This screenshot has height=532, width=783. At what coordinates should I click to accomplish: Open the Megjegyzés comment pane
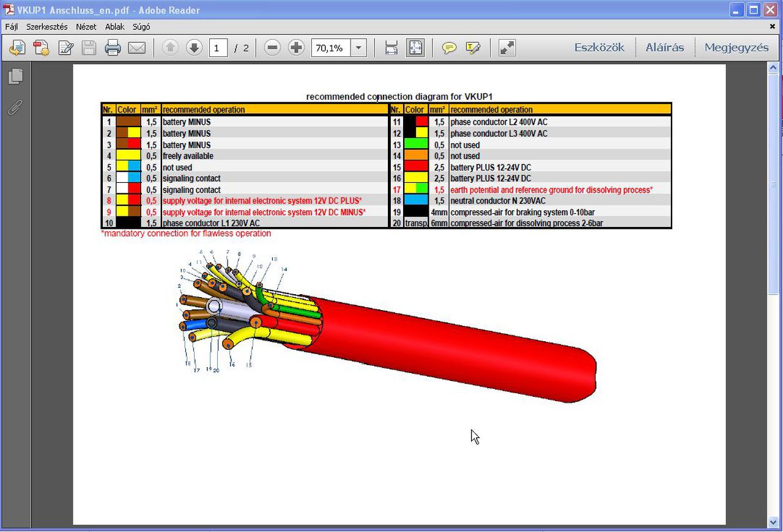pos(737,48)
